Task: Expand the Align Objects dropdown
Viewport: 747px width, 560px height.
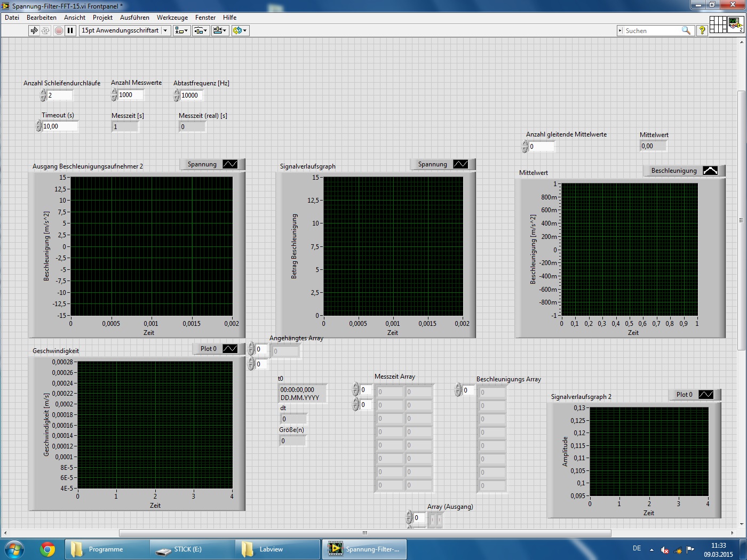Action: click(182, 30)
